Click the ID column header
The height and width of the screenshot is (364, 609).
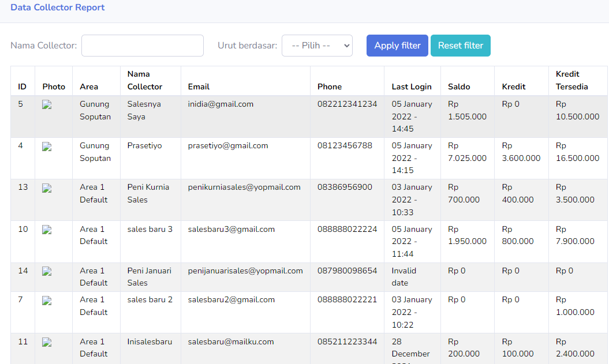[x=23, y=87]
